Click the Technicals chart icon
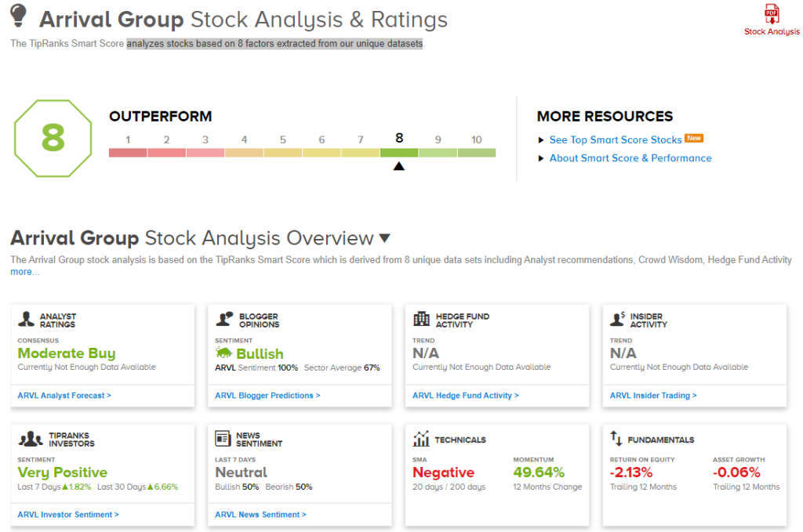803x532 pixels. pyautogui.click(x=421, y=440)
